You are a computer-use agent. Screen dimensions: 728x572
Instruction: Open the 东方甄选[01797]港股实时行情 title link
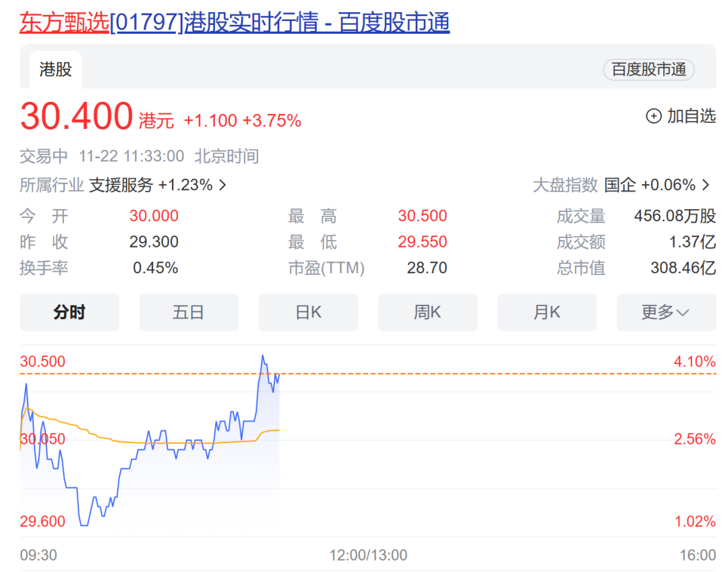[x=235, y=22]
